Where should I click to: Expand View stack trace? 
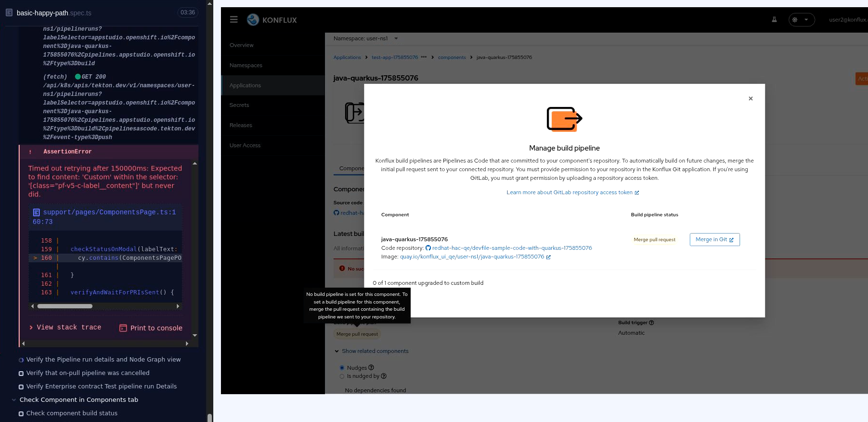coord(65,328)
